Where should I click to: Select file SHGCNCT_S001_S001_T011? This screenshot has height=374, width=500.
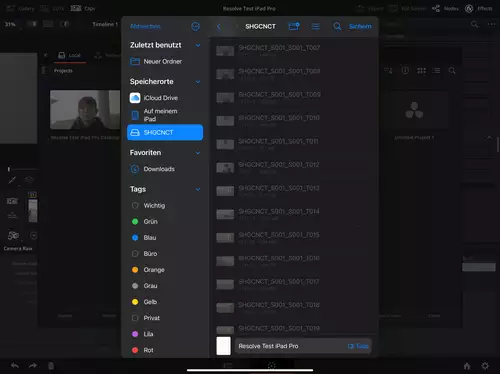(x=294, y=144)
